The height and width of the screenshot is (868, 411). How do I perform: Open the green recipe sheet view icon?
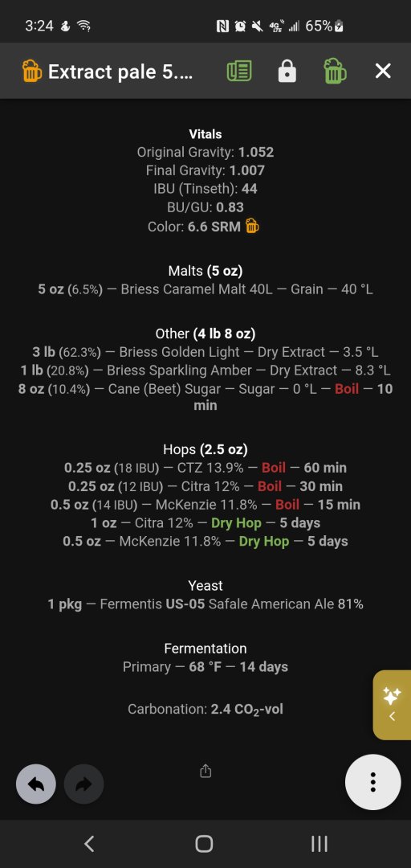point(239,72)
